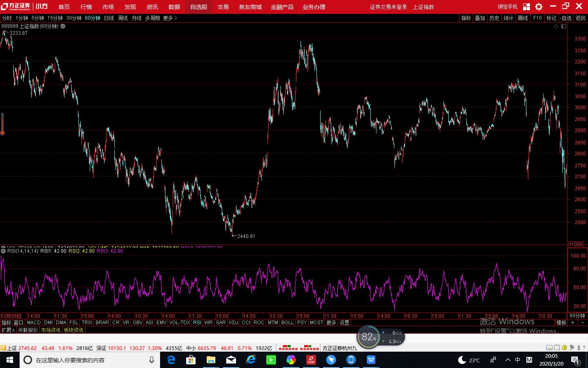Image resolution: width=588 pixels, height=368 pixels.
Task: Click the diamond marker icon above chart
Action: point(556,26)
